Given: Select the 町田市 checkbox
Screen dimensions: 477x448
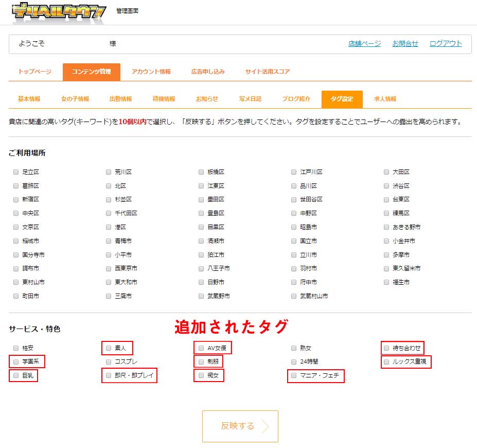Looking at the screenshot, I should pos(16,296).
